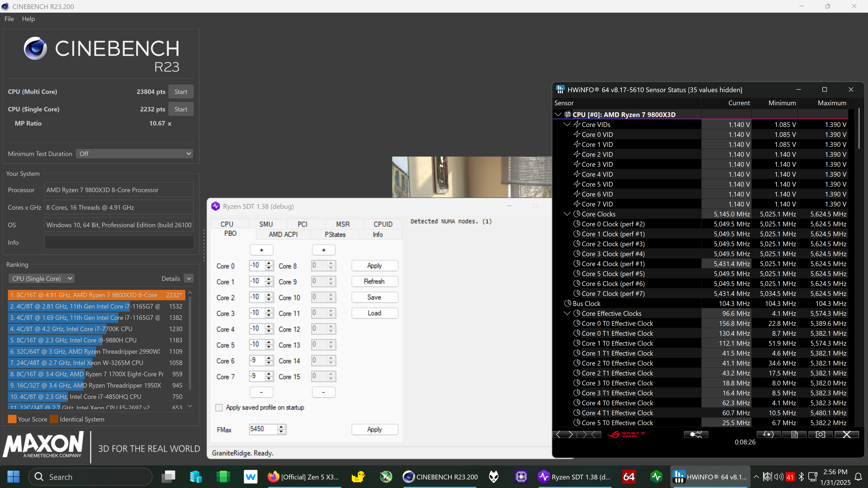The width and height of the screenshot is (868, 488).
Task: Start CPU Multi Core benchmark
Action: pos(181,91)
